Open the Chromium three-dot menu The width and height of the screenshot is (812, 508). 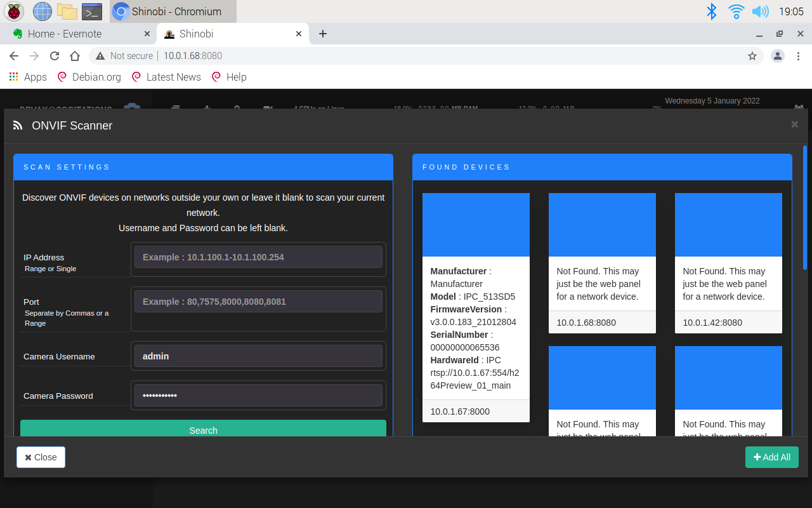(798, 56)
